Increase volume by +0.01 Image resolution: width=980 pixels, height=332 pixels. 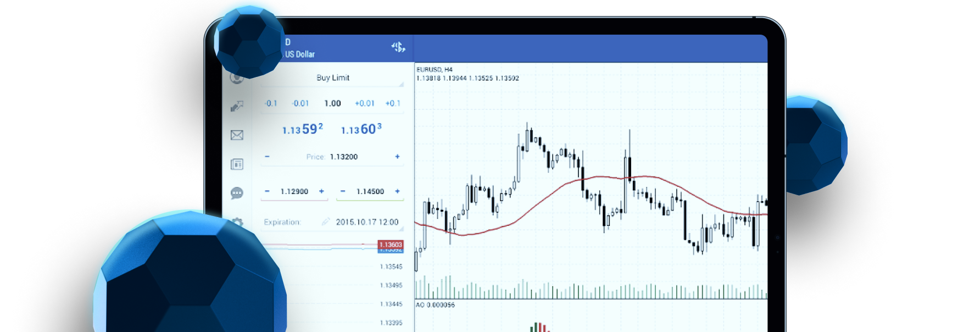tap(365, 103)
